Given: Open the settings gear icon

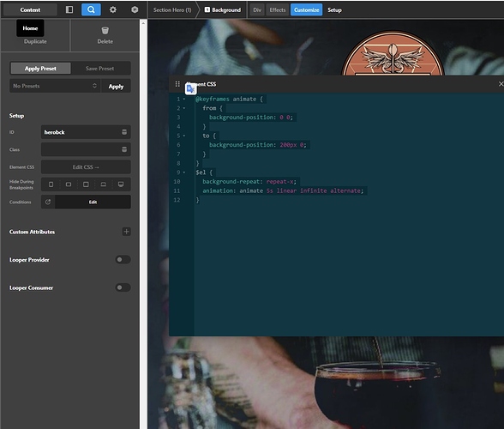Looking at the screenshot, I should click(113, 9).
